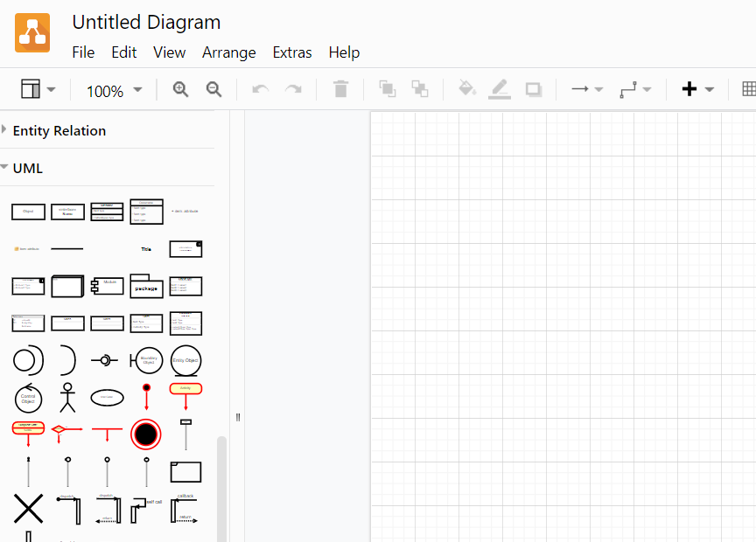The width and height of the screenshot is (756, 542).
Task: Select the red start state shape
Action: [x=147, y=397]
